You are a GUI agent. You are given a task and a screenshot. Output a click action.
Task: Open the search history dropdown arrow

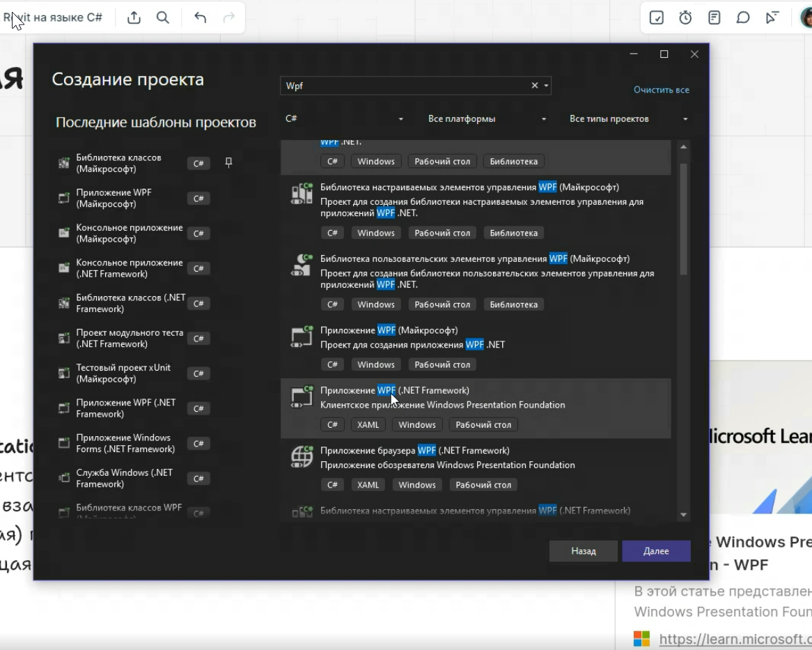(546, 86)
